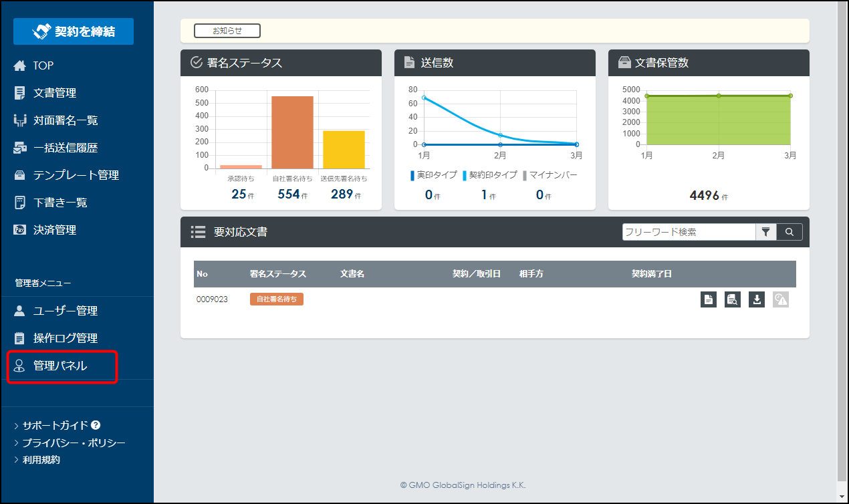Open 文書管理 in the sidebar
849x504 pixels.
[55, 93]
